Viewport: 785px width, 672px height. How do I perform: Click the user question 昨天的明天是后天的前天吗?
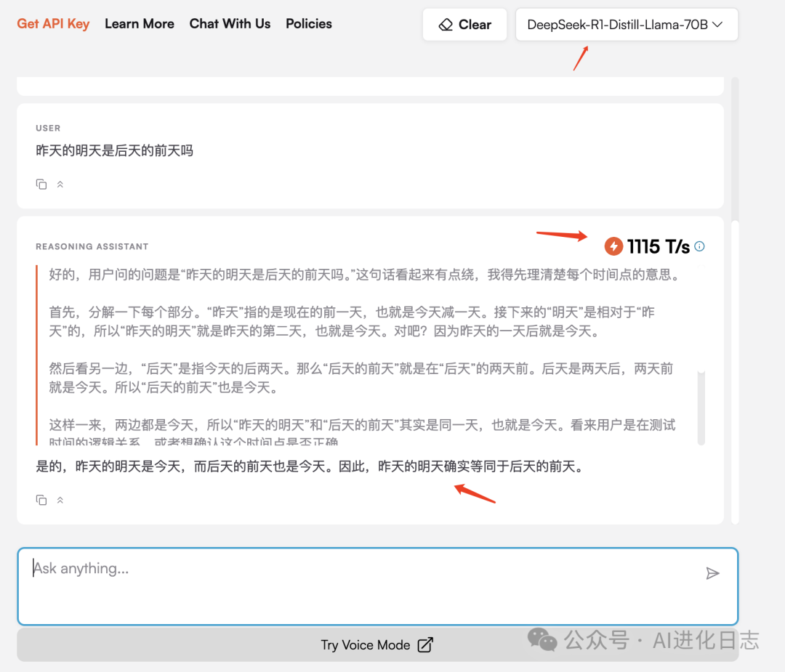pos(114,150)
